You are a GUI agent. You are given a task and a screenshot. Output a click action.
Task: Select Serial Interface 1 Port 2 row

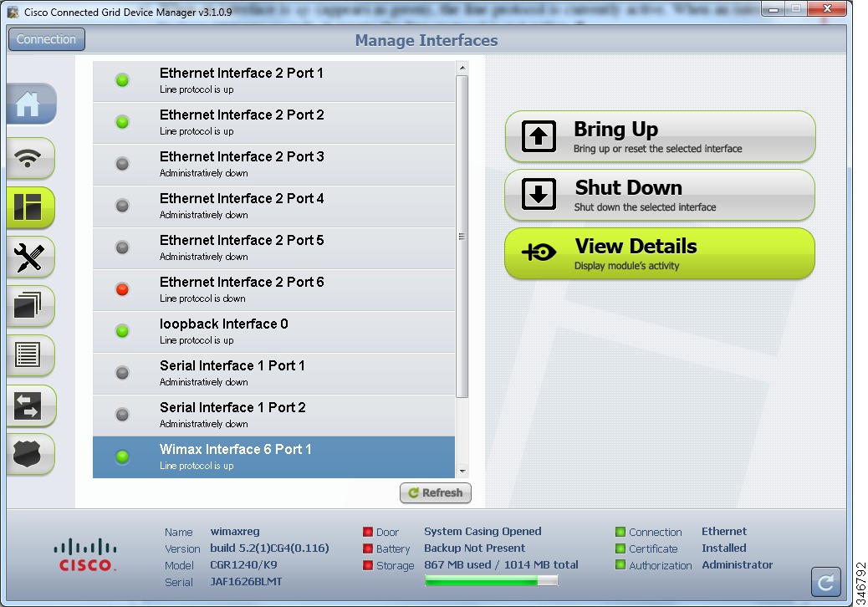click(x=274, y=415)
